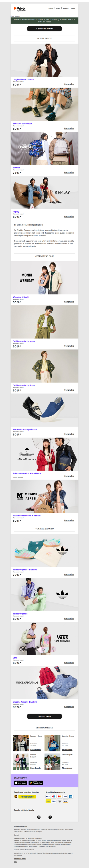
Task: Click the 'A partire da domani' button
Action: (44, 29)
